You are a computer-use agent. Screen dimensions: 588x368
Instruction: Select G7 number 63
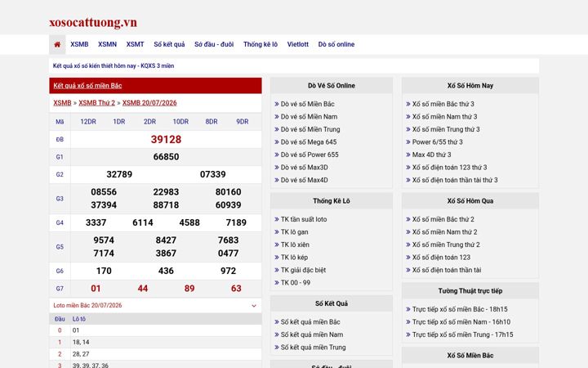(x=236, y=289)
